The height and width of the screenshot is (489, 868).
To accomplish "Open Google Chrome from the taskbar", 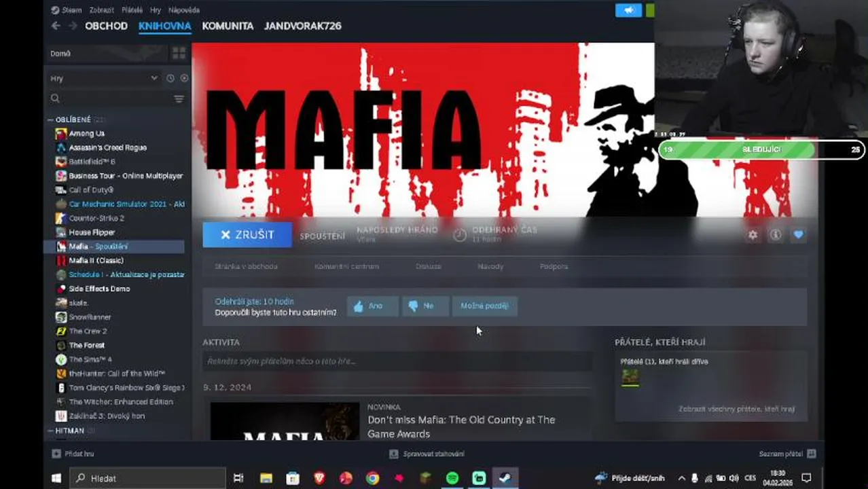I will point(372,478).
